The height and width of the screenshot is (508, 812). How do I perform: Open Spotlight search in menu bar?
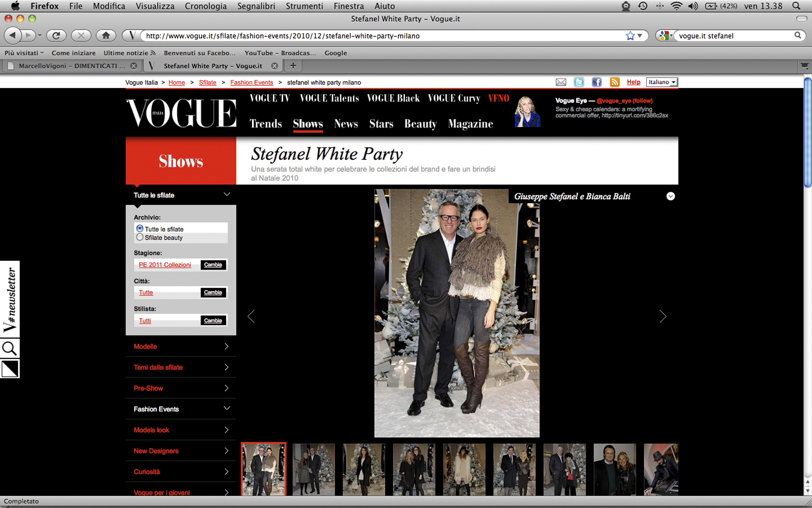point(796,6)
